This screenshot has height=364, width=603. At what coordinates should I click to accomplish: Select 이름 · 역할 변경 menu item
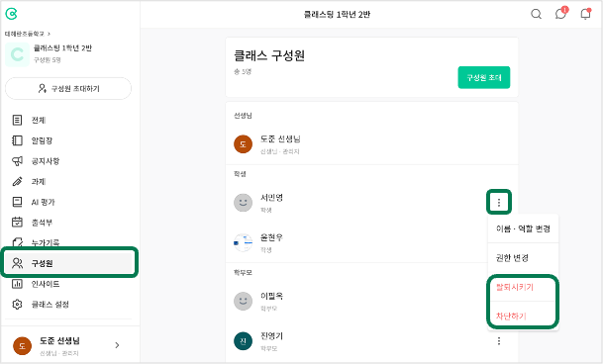click(x=523, y=228)
